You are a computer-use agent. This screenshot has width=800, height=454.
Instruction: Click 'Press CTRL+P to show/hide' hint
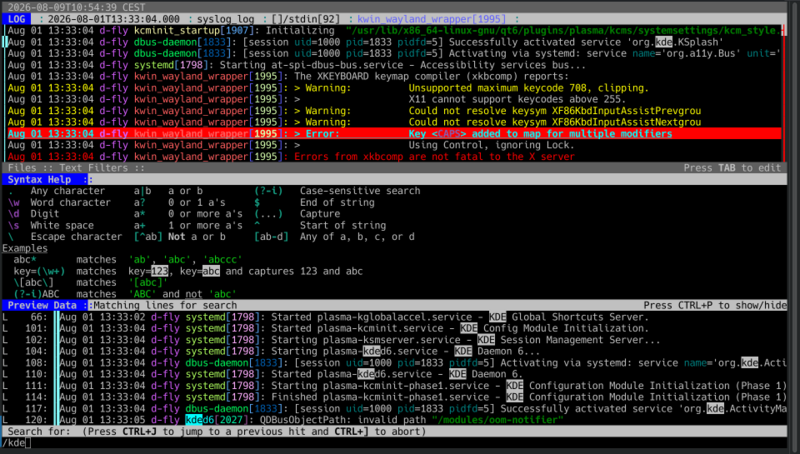[715, 305]
